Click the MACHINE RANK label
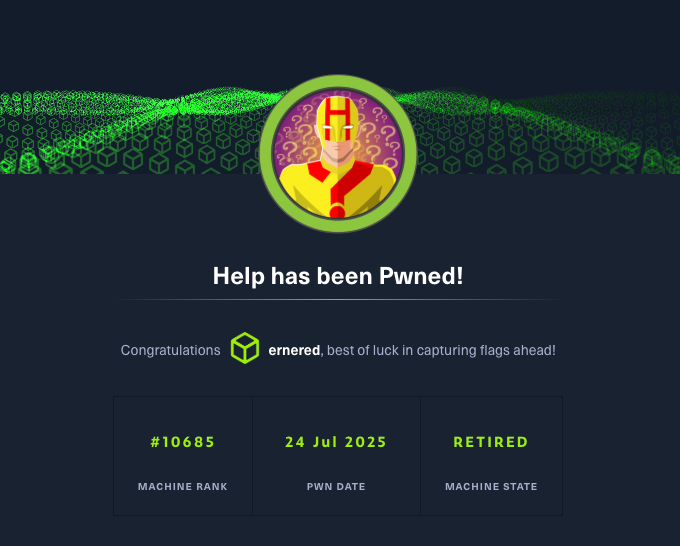Viewport: 680px width, 546px height. (183, 487)
